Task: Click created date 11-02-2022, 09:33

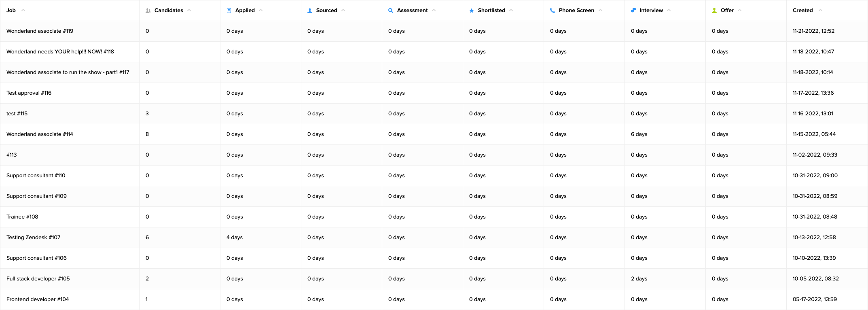Action: click(x=815, y=155)
